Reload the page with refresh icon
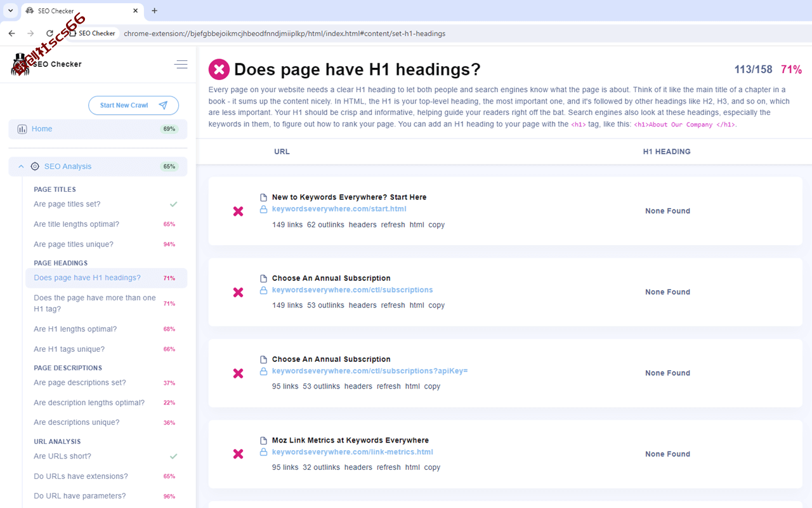Screen dimensions: 812x508 [x=50, y=33]
